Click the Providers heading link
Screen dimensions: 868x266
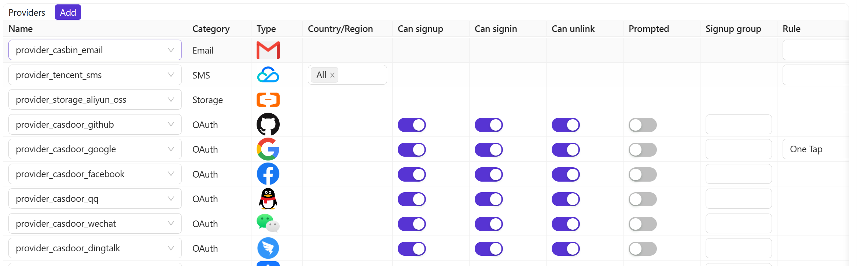(x=26, y=12)
